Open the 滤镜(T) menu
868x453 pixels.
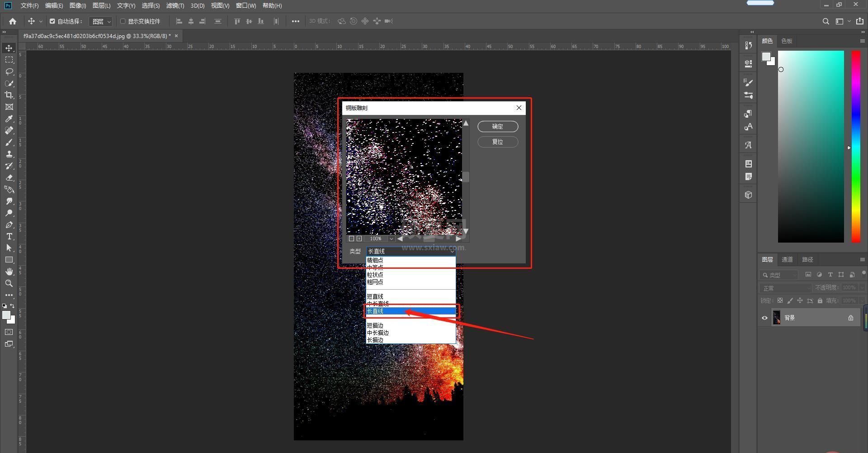tap(175, 5)
